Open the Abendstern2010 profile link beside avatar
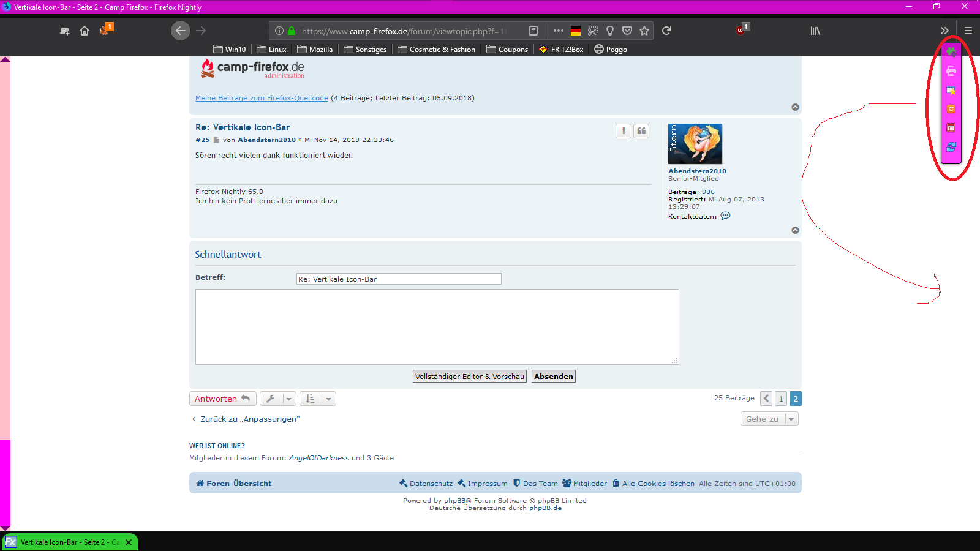The height and width of the screenshot is (551, 980). point(697,171)
